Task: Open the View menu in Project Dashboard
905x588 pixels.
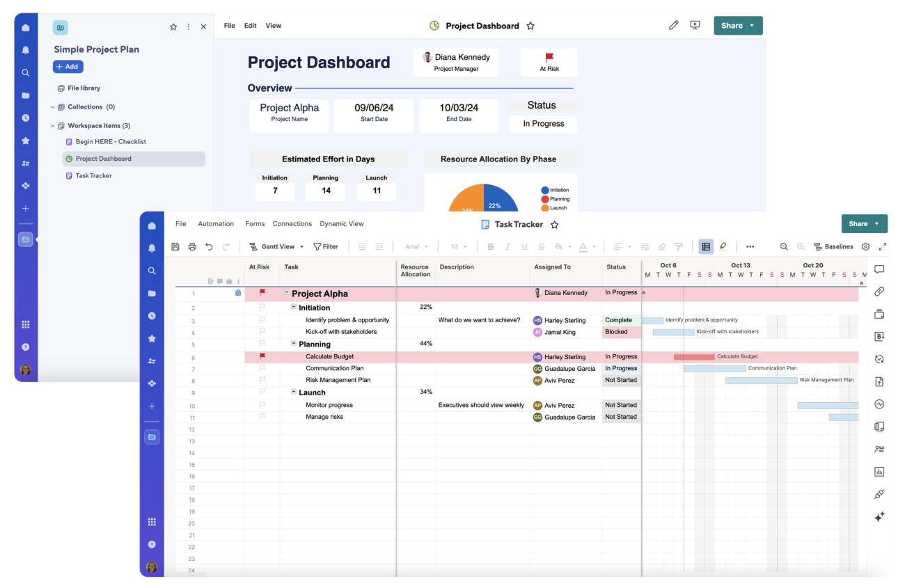Action: point(273,25)
